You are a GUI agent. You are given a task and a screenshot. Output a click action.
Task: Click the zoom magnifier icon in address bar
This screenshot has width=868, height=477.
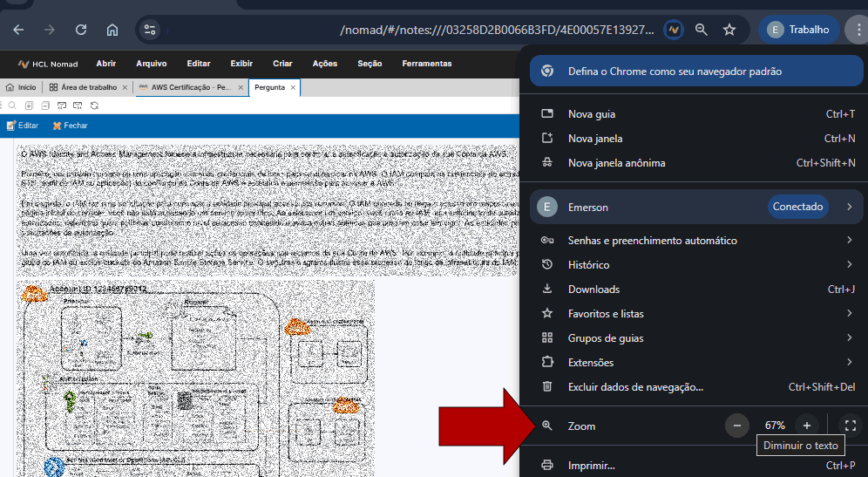(702, 30)
